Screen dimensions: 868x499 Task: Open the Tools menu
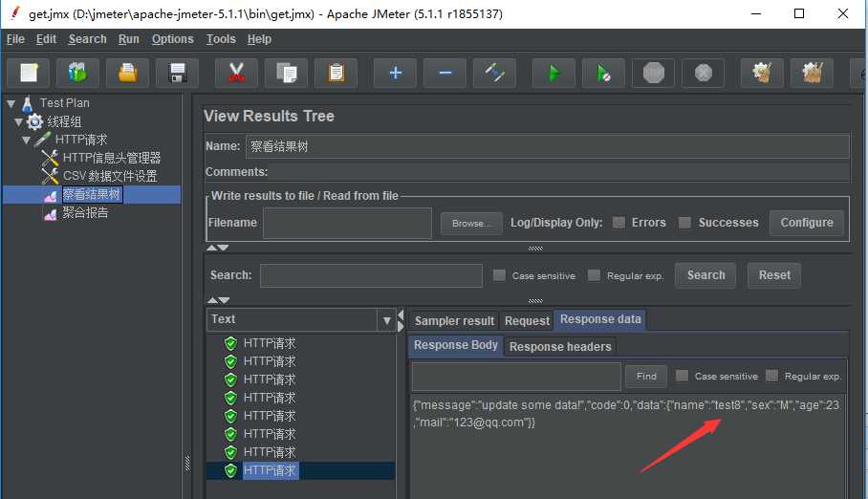pyautogui.click(x=221, y=39)
